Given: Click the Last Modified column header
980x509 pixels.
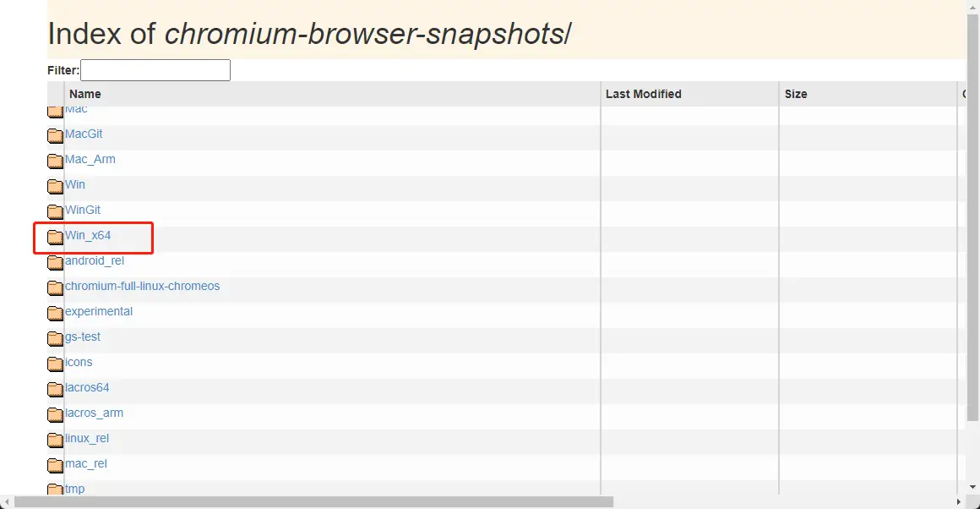Looking at the screenshot, I should coord(643,94).
